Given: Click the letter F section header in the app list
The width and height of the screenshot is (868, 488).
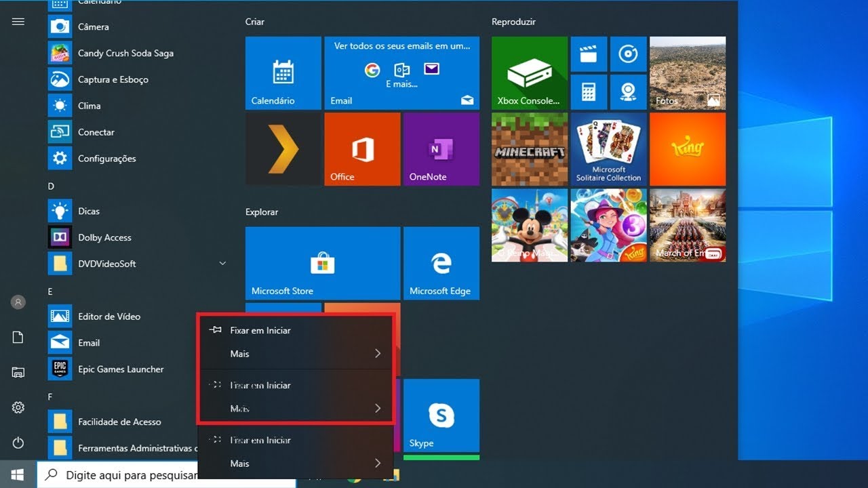Looking at the screenshot, I should click(50, 396).
